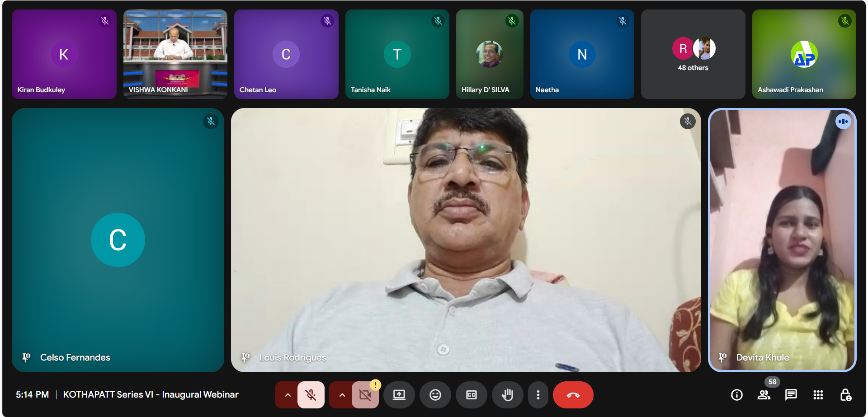Open the more options three-dot menu

[538, 395]
